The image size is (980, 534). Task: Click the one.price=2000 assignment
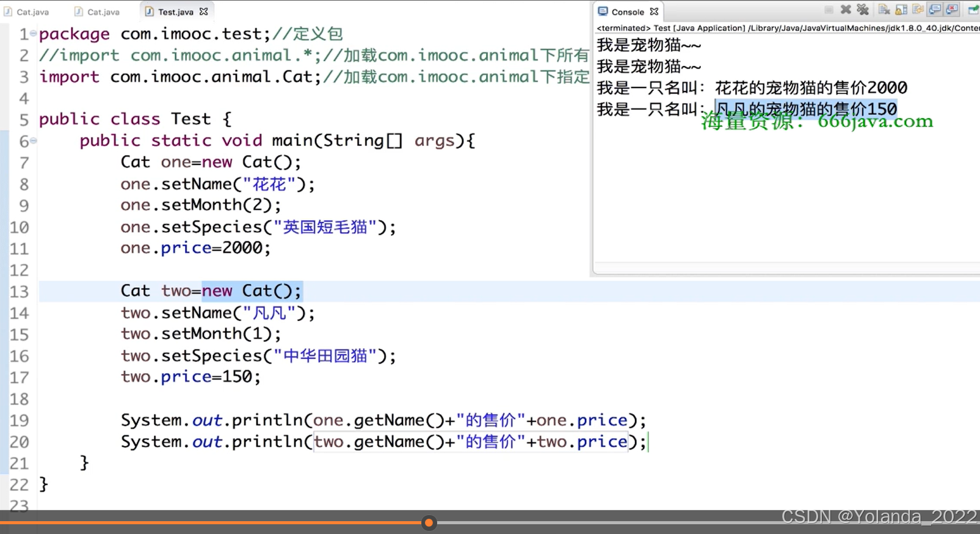coord(195,247)
